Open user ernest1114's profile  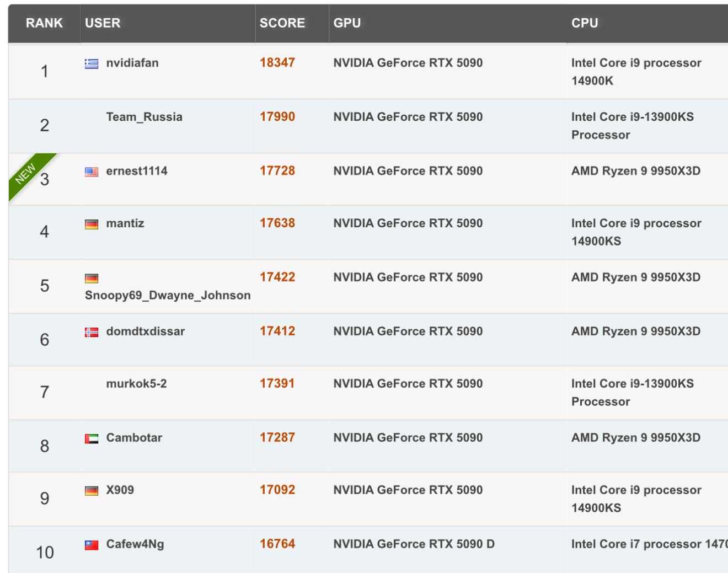pos(137,171)
